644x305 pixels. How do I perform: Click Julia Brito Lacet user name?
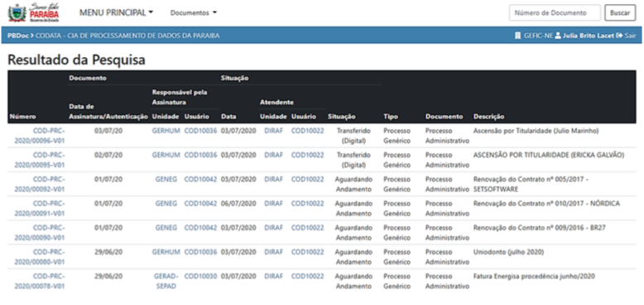(589, 36)
